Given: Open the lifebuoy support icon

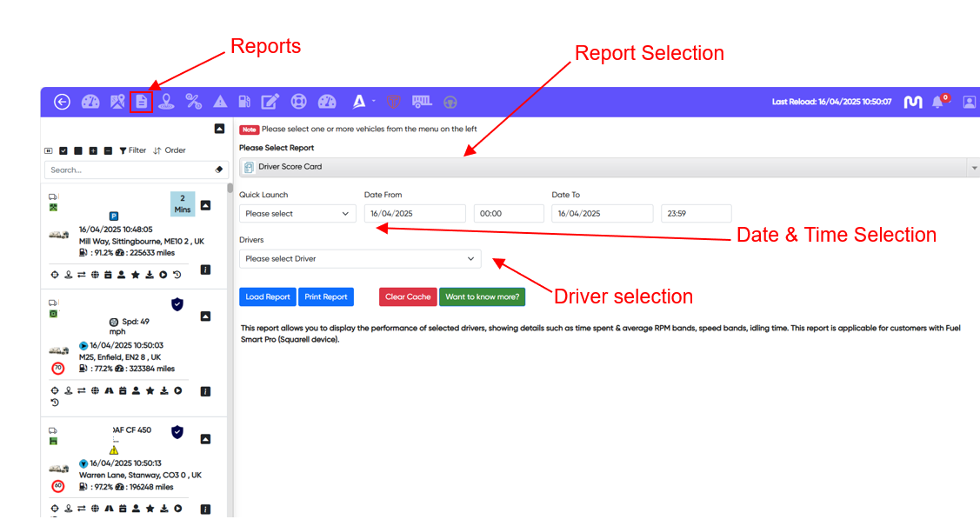Looking at the screenshot, I should click(298, 102).
